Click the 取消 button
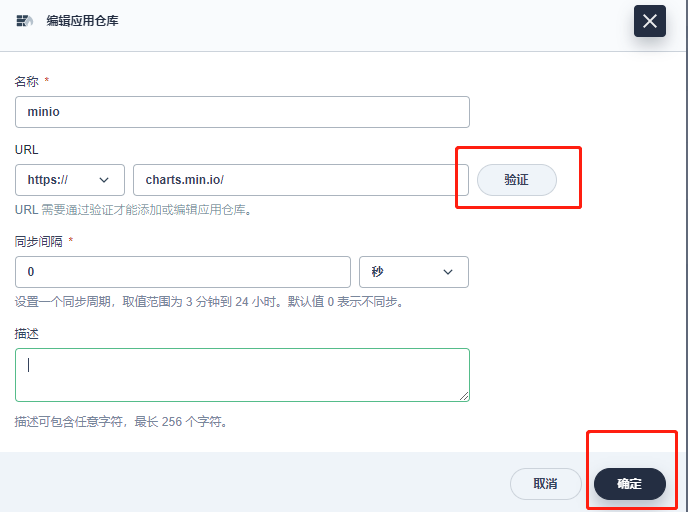 (x=545, y=483)
